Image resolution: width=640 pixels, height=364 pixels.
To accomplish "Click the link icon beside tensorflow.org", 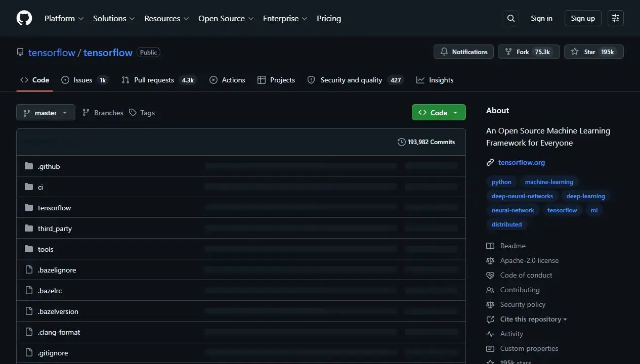I will [x=490, y=162].
